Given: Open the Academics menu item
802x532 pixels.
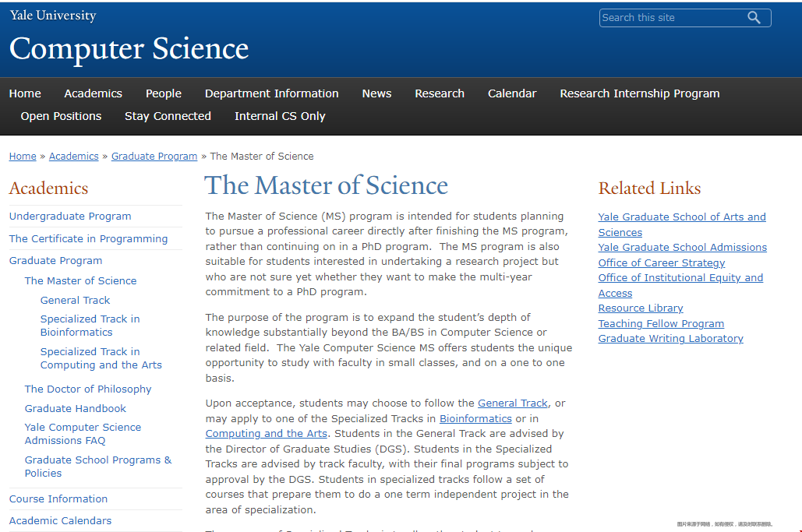Looking at the screenshot, I should click(x=93, y=93).
